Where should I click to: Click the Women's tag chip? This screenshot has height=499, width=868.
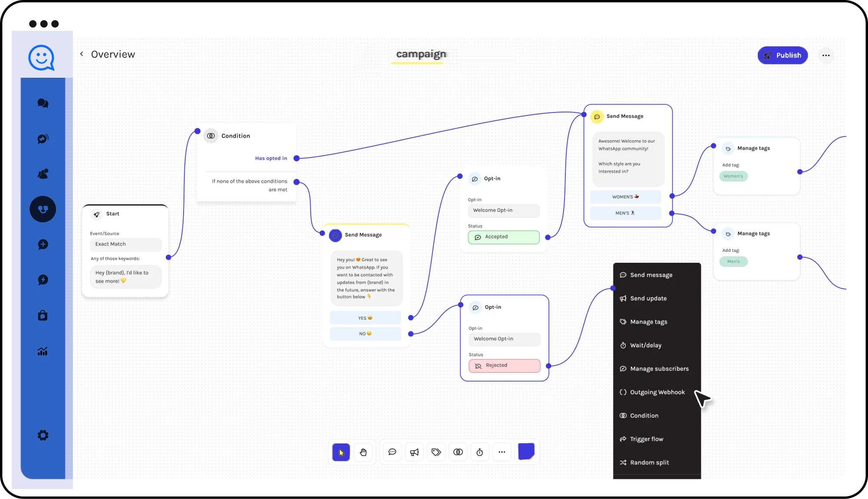coord(733,176)
